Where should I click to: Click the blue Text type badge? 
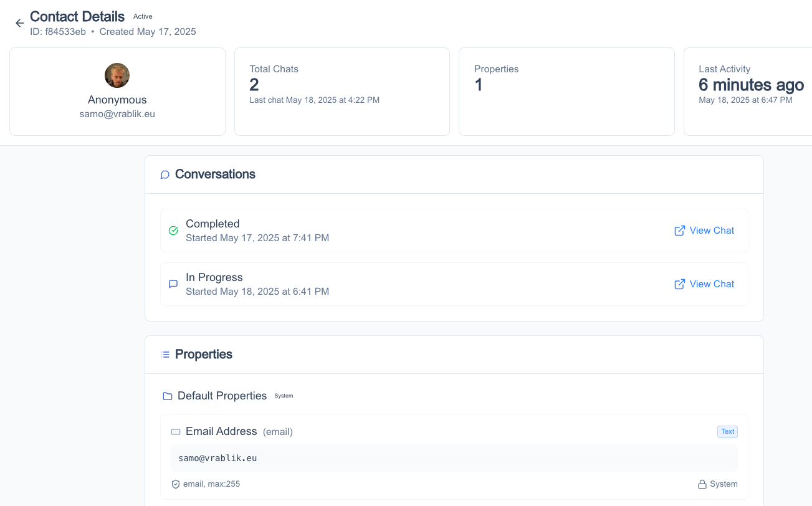727,431
